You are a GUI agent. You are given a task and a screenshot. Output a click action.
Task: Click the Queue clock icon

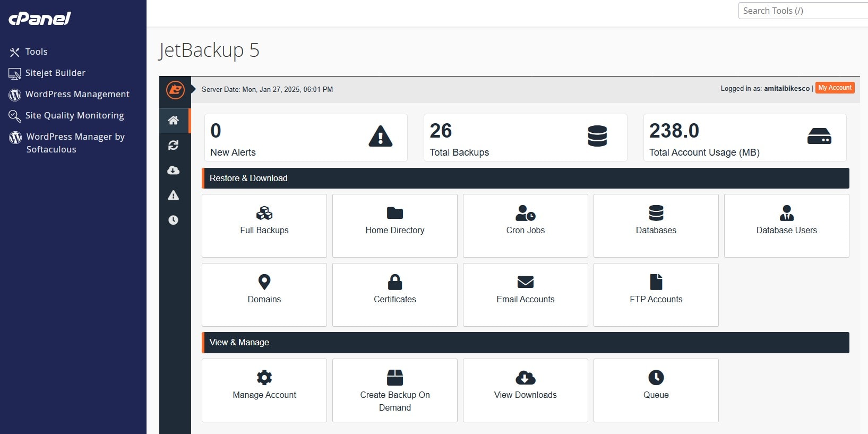tap(656, 378)
